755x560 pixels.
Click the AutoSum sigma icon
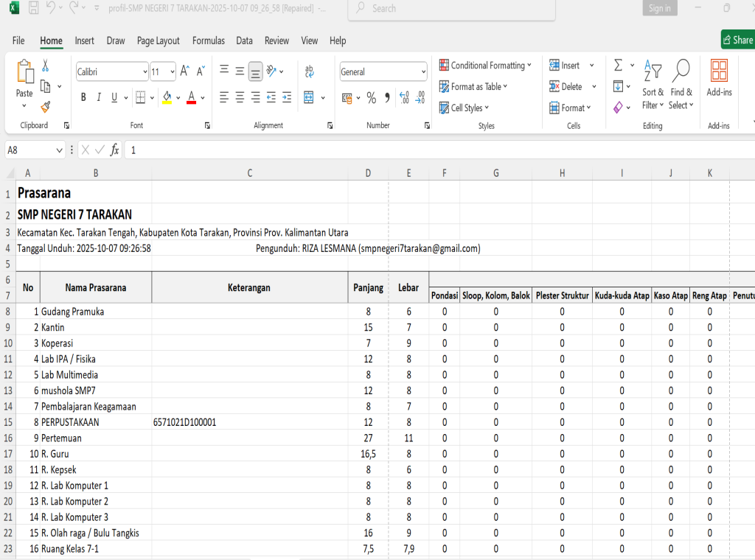(x=618, y=66)
